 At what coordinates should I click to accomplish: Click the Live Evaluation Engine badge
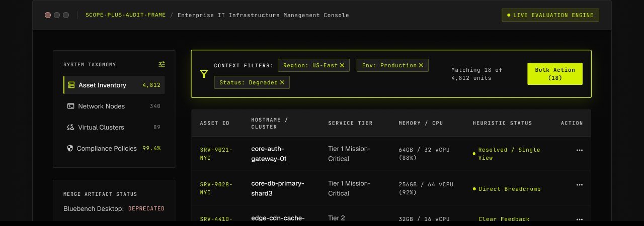tap(550, 15)
